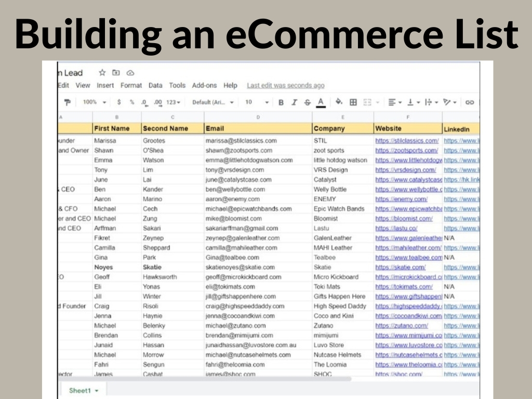
Task: Format as percent
Action: pos(132,102)
